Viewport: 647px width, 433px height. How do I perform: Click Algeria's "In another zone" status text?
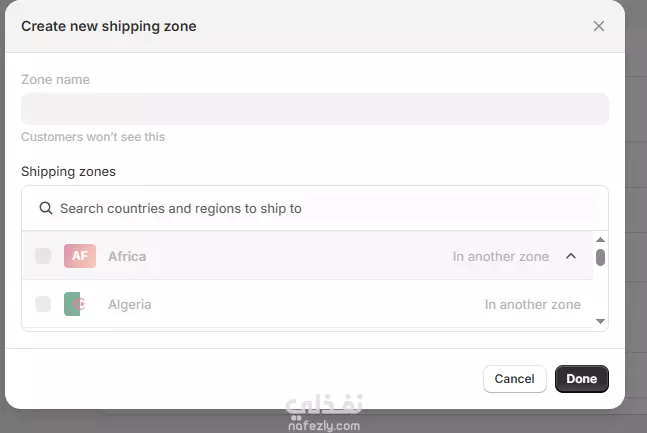click(x=532, y=304)
